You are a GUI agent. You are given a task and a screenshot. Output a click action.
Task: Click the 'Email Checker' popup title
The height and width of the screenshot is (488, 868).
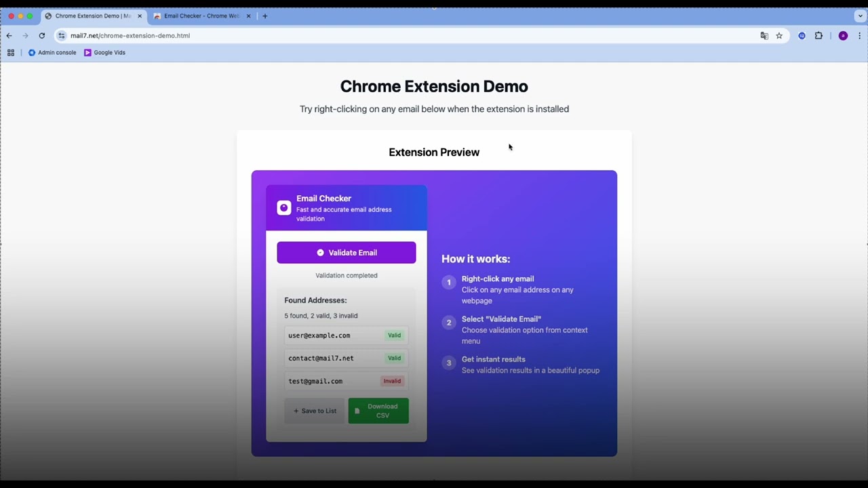pos(323,199)
